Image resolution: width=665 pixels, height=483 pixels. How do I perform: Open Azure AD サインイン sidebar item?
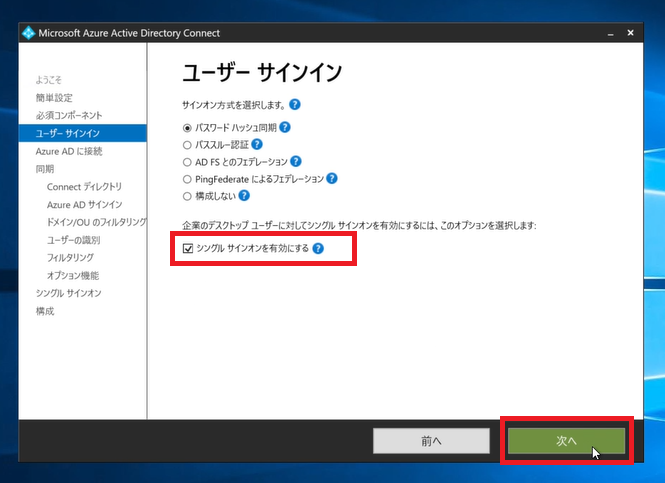[84, 204]
